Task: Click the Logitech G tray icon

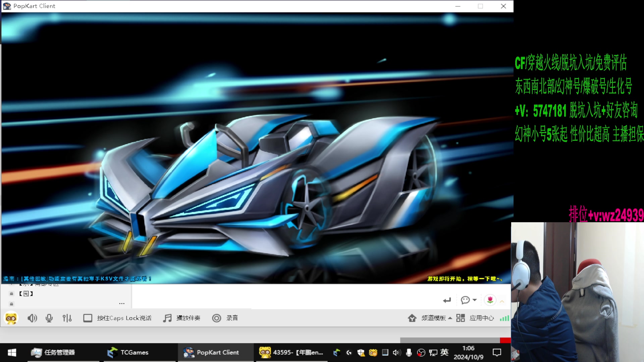Action: [349, 353]
